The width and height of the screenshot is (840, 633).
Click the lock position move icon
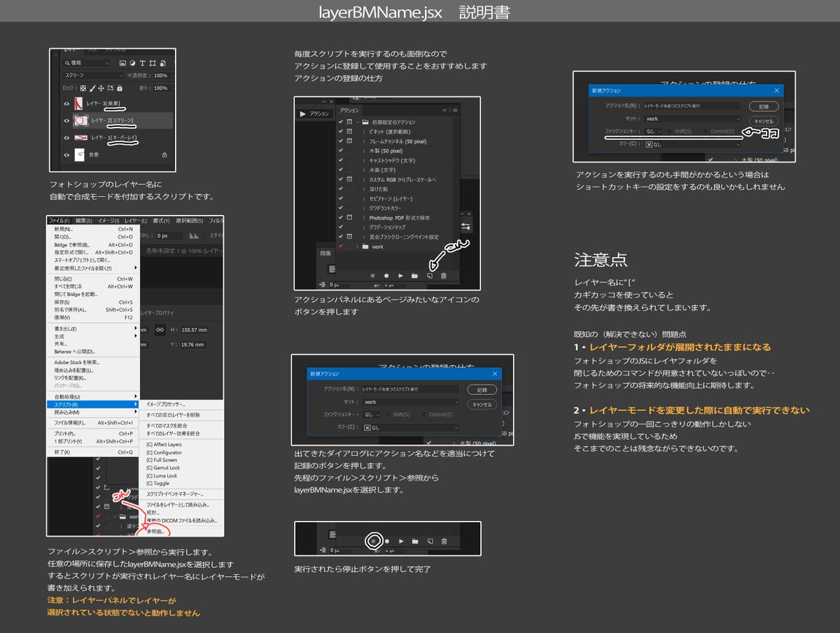(x=101, y=88)
